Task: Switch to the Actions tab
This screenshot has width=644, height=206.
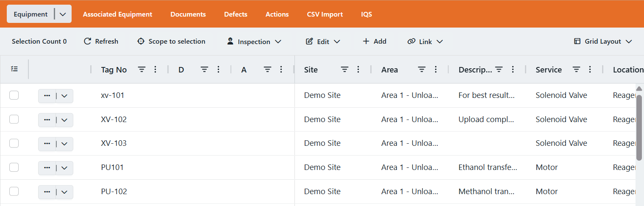Action: pos(277,14)
